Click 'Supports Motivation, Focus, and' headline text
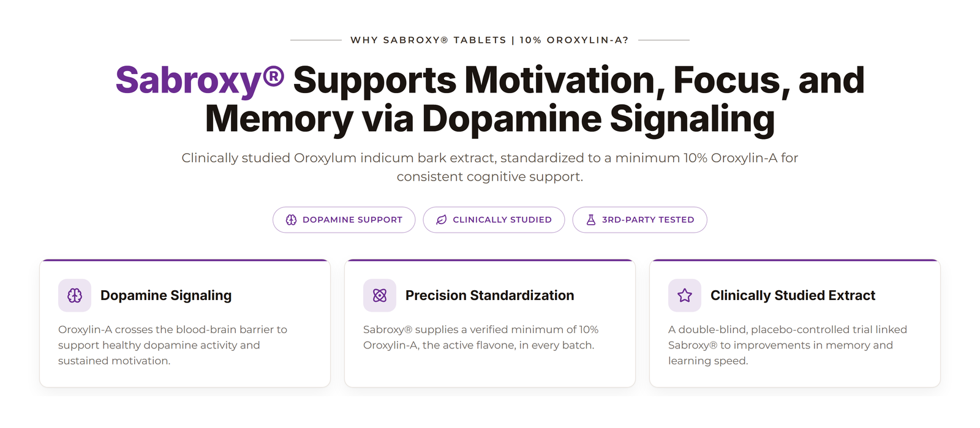Screen dimensions: 980x428 pyautogui.click(x=579, y=80)
